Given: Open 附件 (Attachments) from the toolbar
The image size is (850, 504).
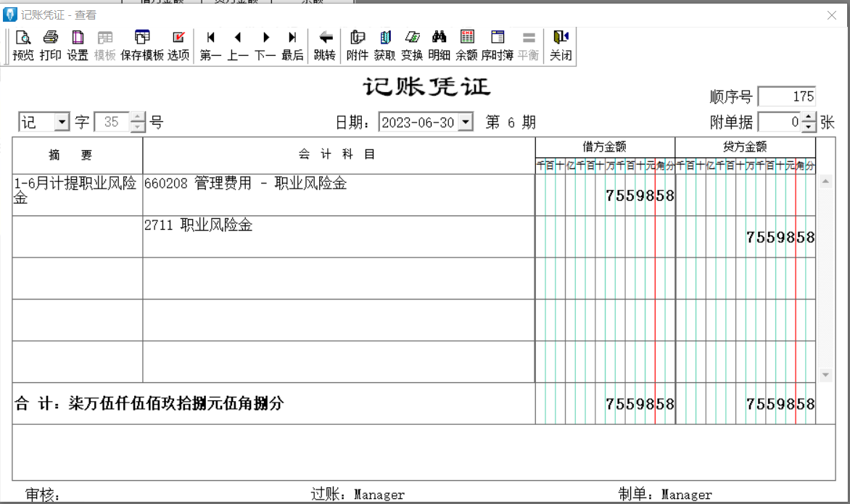Looking at the screenshot, I should 358,45.
